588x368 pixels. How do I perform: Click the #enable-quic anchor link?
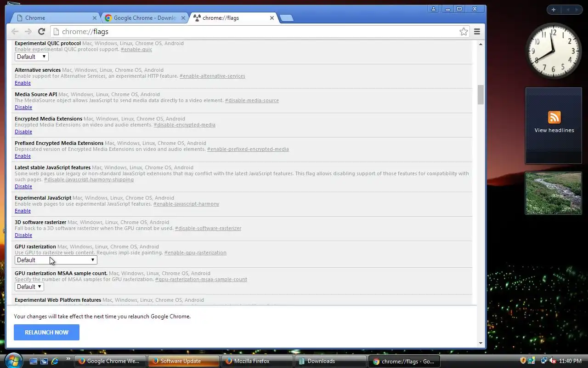[x=136, y=49]
